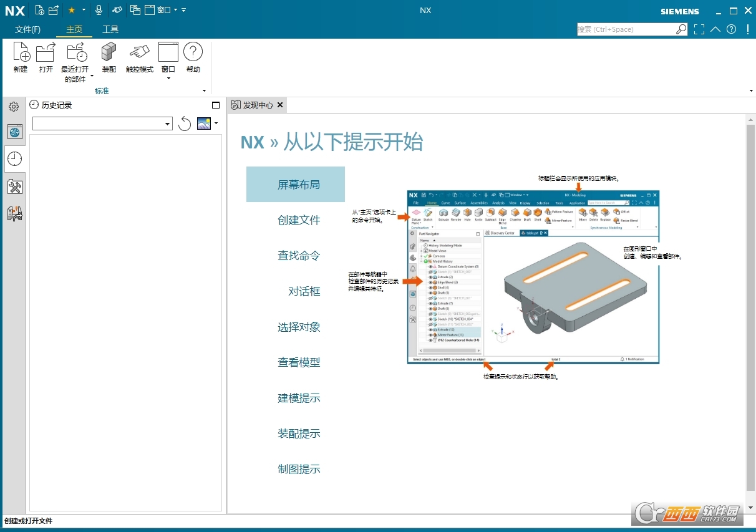Open the process studio tools tab

(15, 186)
